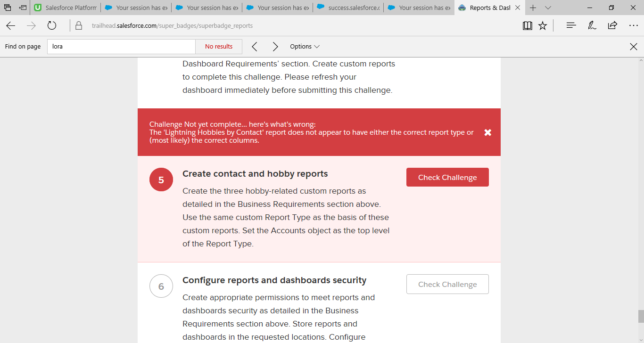Refresh the Trailhead page
The height and width of the screenshot is (343, 644).
[x=52, y=26]
